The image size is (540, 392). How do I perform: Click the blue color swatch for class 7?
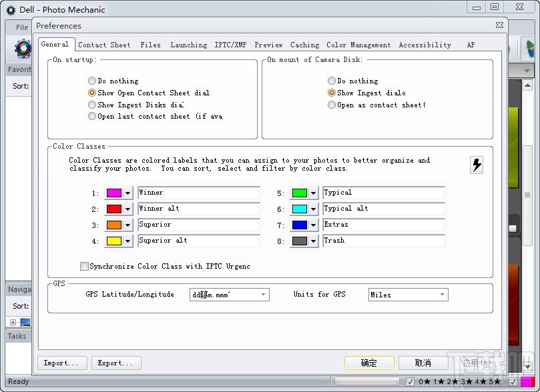(299, 225)
